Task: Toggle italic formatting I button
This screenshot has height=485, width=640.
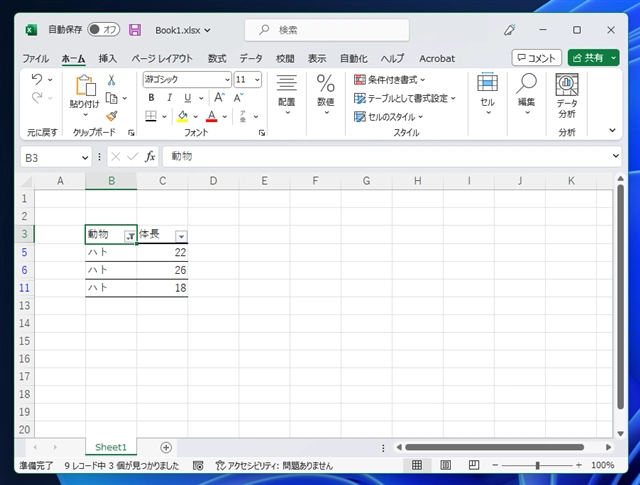Action: [168, 98]
